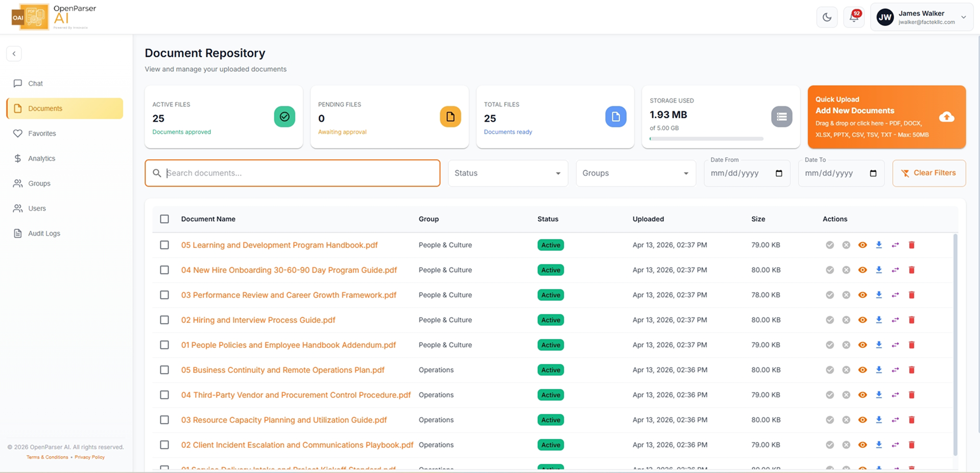Open Favorites in the sidebar
The image size is (980, 473).
(65, 133)
